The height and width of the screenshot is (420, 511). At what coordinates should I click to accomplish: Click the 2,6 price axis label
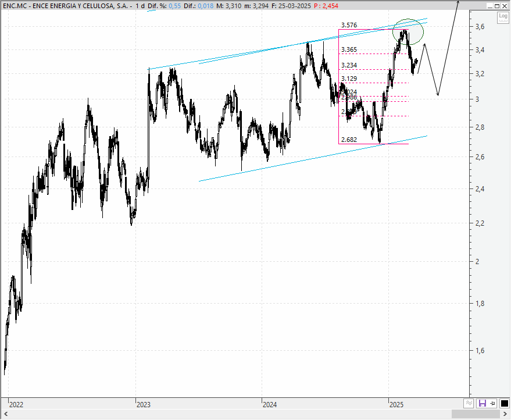click(x=480, y=157)
